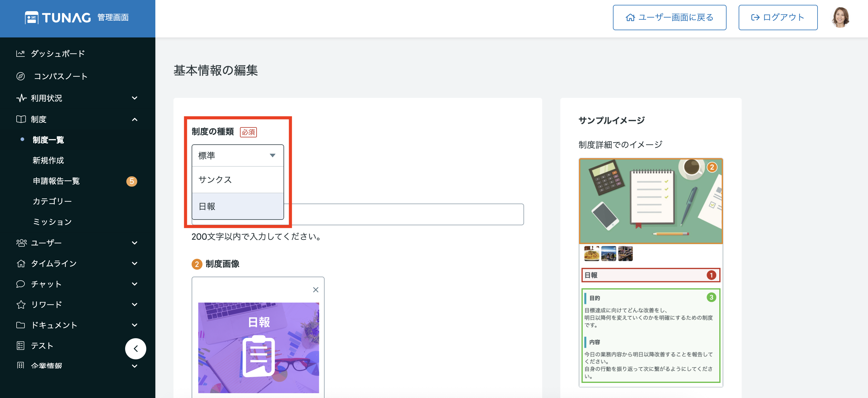
Task: Click the purple 日報 uploaded image
Action: coord(258,348)
